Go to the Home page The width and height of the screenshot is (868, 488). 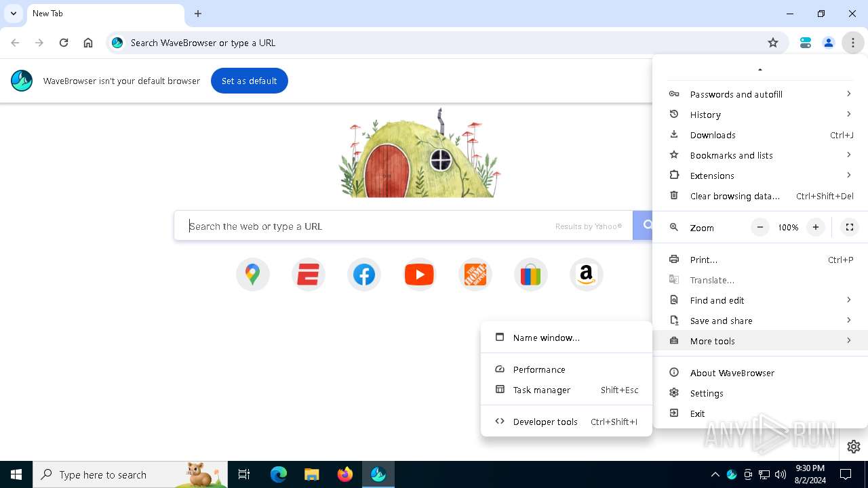click(88, 43)
